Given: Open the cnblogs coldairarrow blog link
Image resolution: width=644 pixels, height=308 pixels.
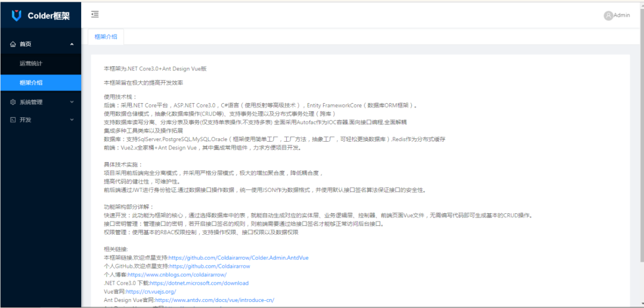Looking at the screenshot, I should (x=177, y=275).
